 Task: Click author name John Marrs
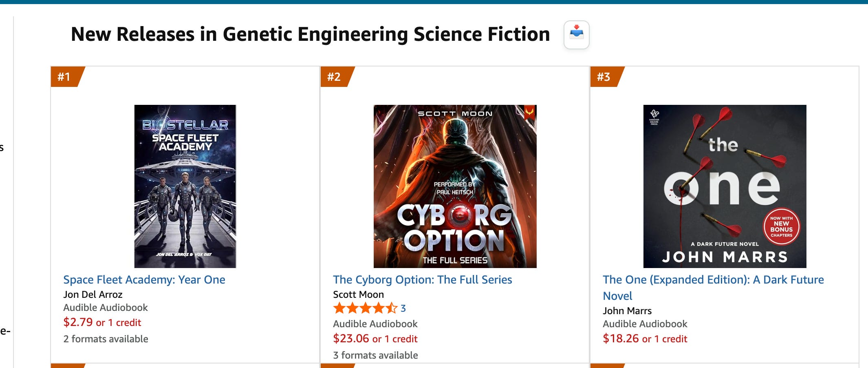pos(627,311)
